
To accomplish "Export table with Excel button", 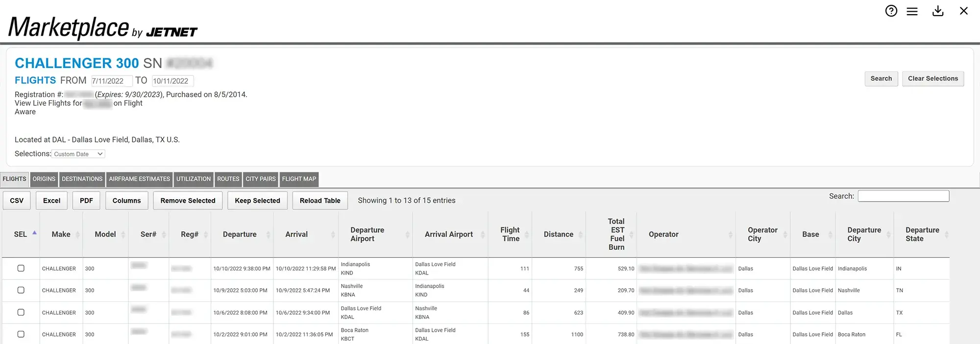I will pyautogui.click(x=51, y=201).
